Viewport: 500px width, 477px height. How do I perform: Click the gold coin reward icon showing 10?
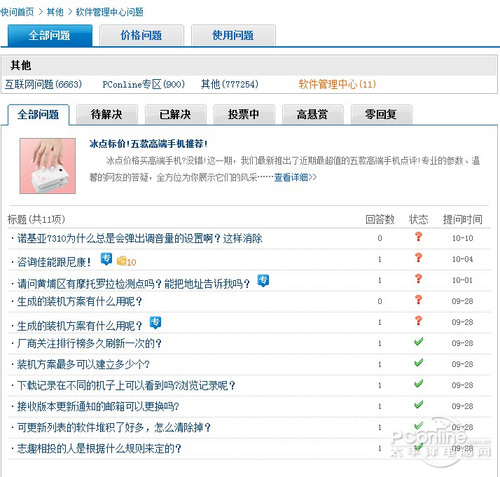pyautogui.click(x=126, y=261)
